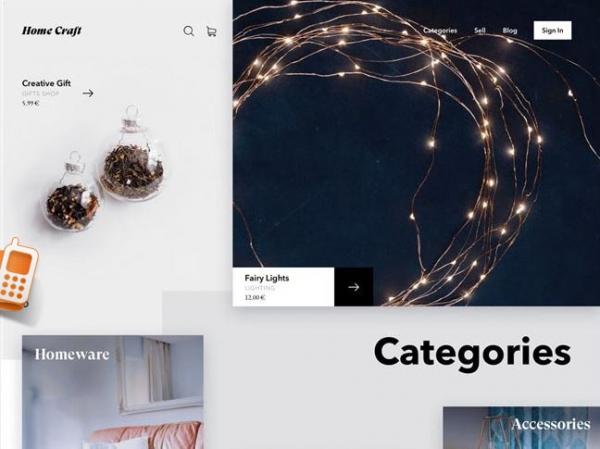Select the Homeware category card
The width and height of the screenshot is (600, 449).
point(112,392)
